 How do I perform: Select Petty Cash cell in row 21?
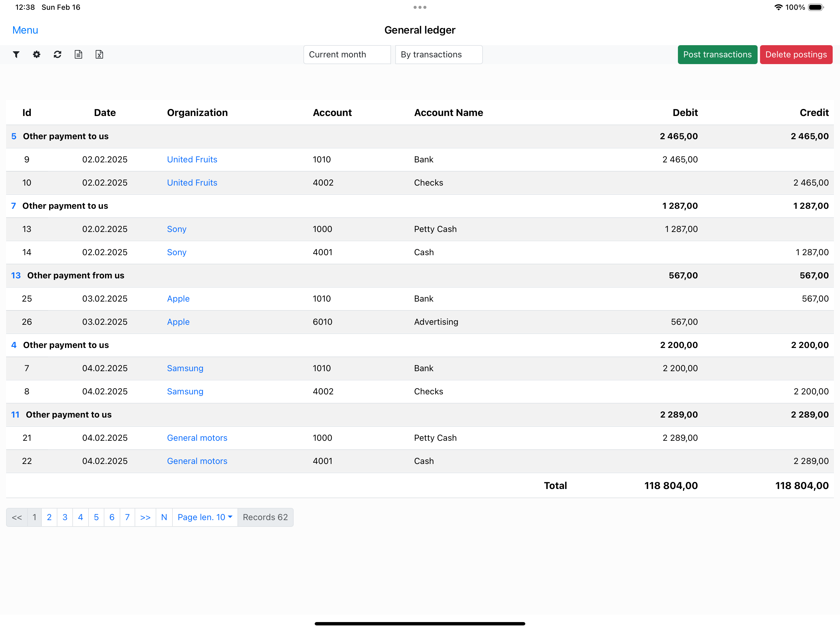[435, 438]
